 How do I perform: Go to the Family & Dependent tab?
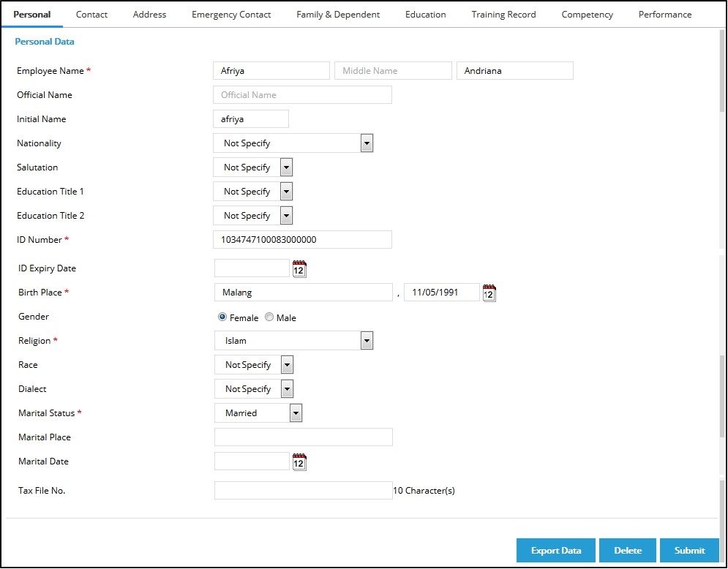click(x=338, y=15)
